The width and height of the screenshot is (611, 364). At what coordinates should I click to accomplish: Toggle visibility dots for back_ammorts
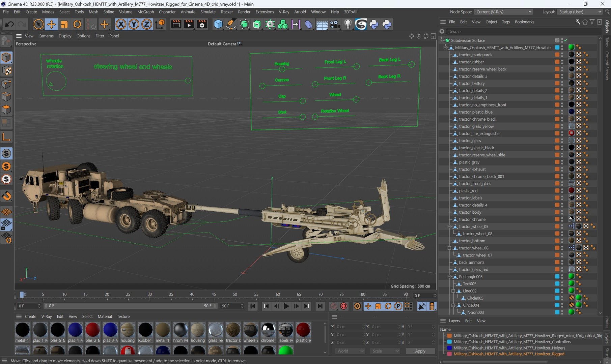pyautogui.click(x=562, y=262)
